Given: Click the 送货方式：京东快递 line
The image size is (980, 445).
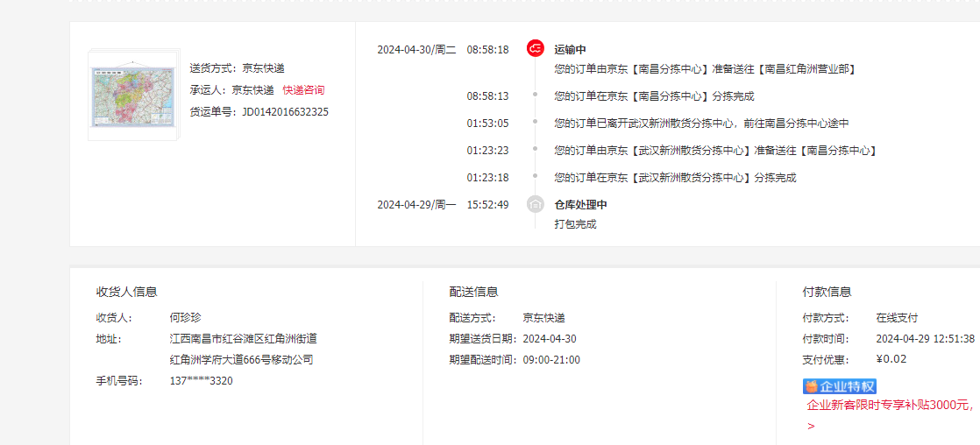Looking at the screenshot, I should point(237,68).
